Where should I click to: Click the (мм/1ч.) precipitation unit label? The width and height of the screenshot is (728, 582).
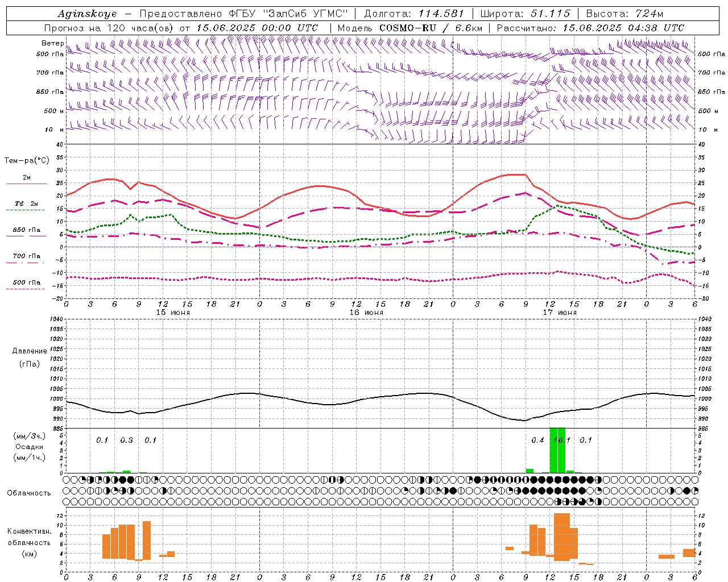click(30, 457)
